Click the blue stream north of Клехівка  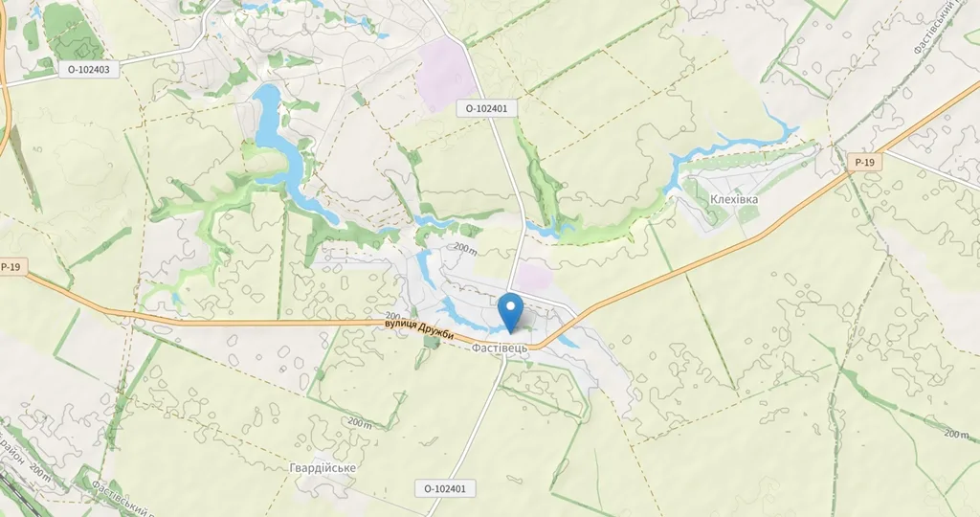tap(731, 145)
